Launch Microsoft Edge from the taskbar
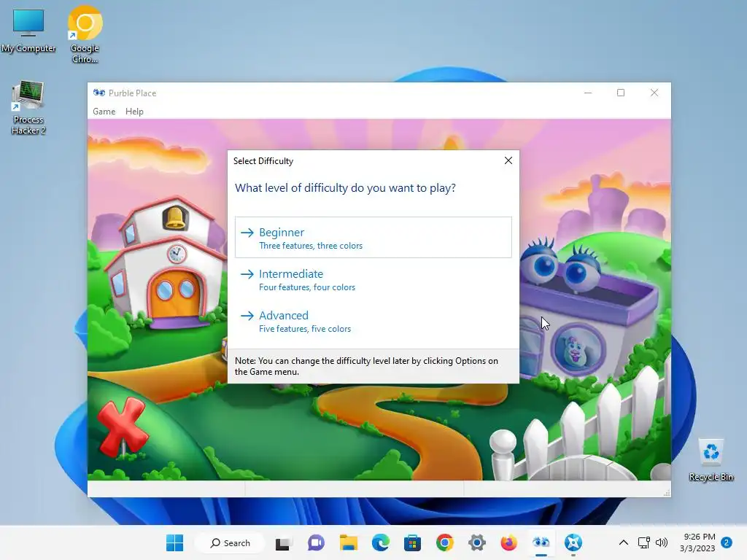 coord(380,542)
